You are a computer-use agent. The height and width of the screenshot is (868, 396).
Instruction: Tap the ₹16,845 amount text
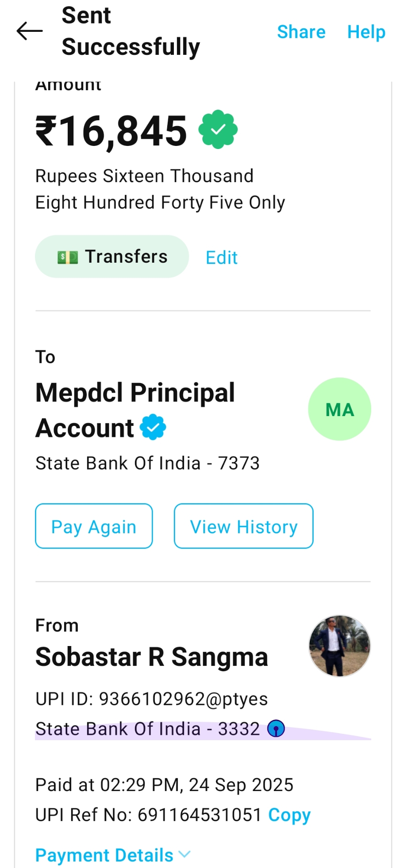pyautogui.click(x=111, y=131)
